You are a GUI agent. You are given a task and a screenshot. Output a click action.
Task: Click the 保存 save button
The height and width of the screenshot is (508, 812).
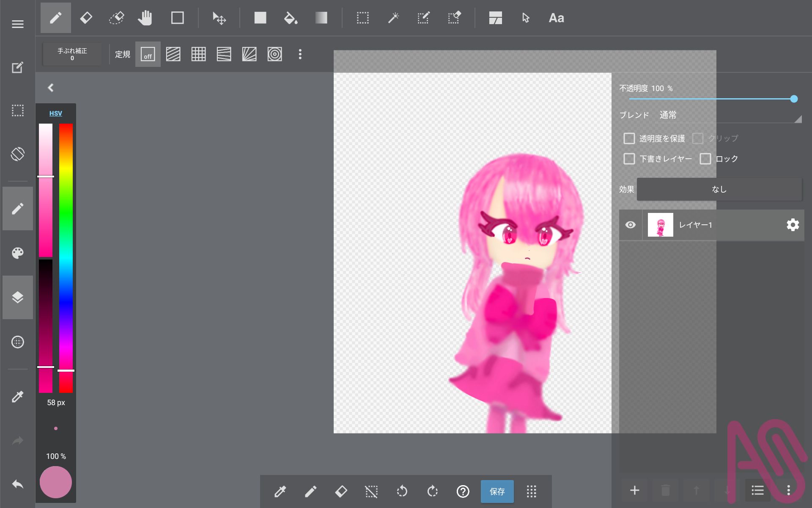pos(497,491)
